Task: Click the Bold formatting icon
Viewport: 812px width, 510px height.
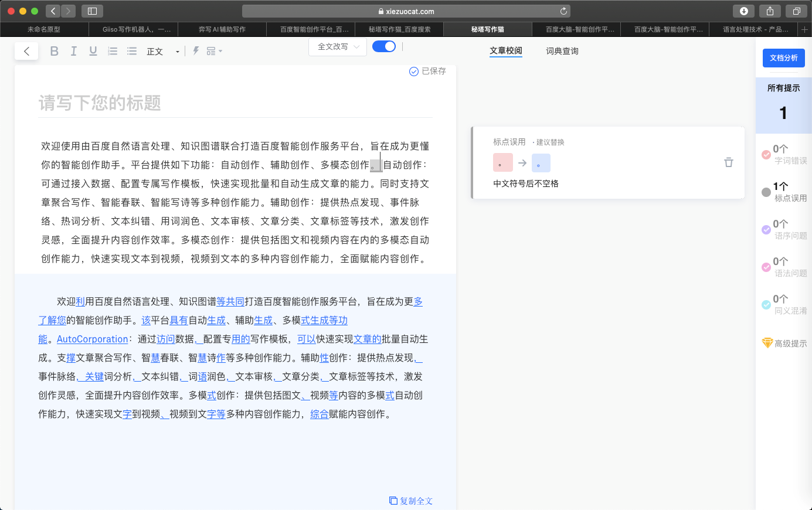Action: 55,51
